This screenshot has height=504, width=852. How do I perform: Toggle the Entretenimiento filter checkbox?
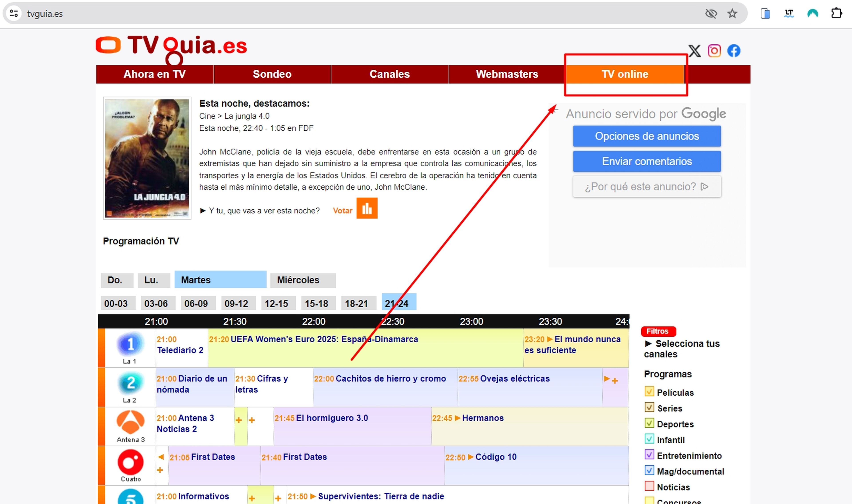[x=649, y=454]
